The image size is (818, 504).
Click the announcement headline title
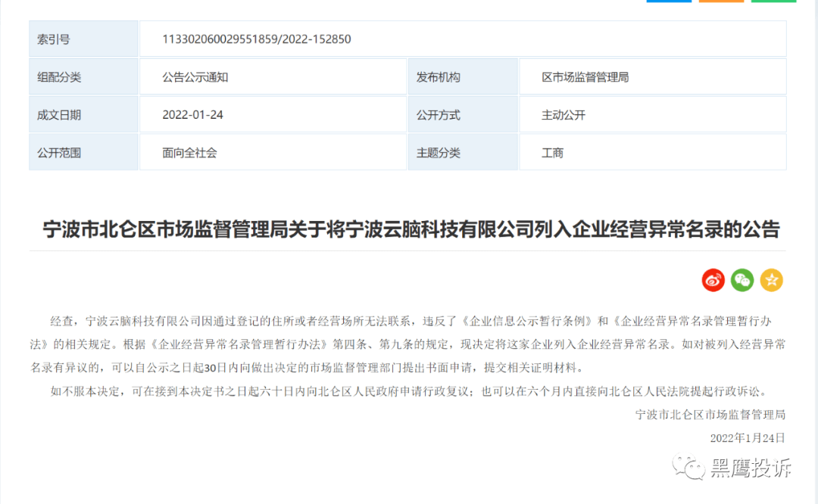click(411, 229)
